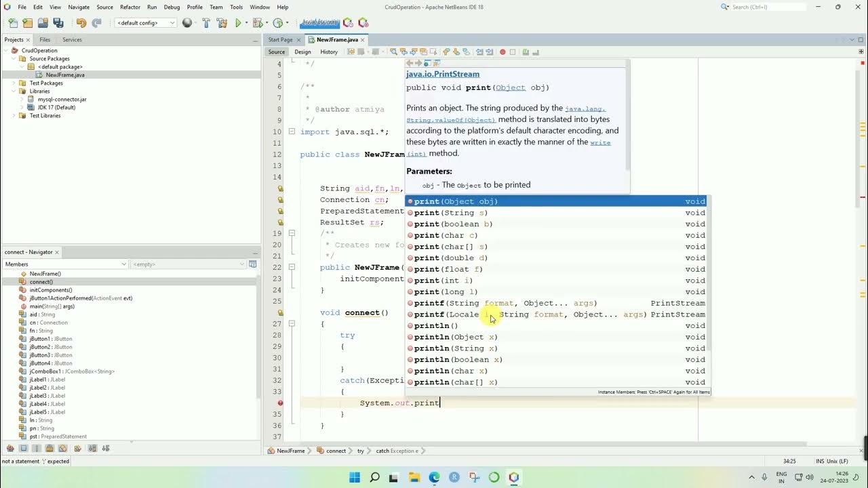
Task: Switch to the Files tab
Action: pyautogui.click(x=45, y=39)
